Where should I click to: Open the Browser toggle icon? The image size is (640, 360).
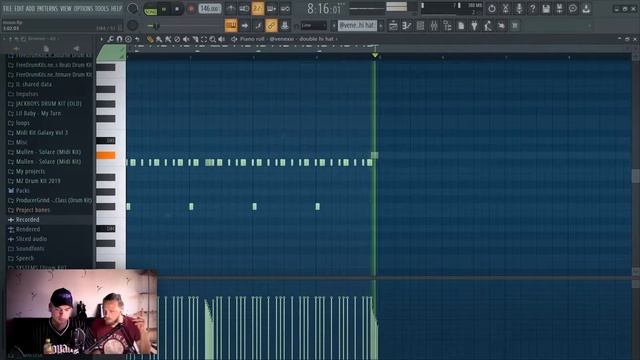point(447,26)
